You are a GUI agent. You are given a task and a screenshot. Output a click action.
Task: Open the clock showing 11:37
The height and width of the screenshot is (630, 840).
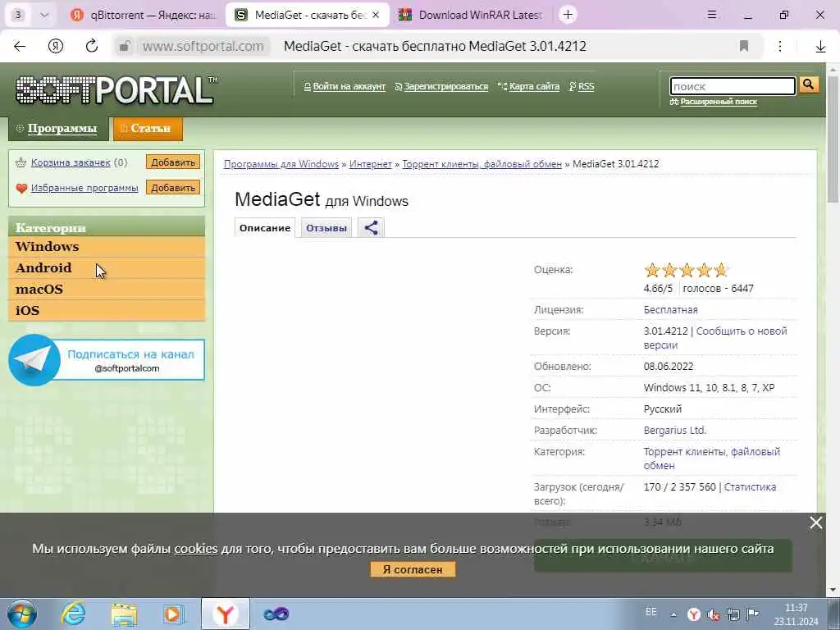[x=796, y=614]
